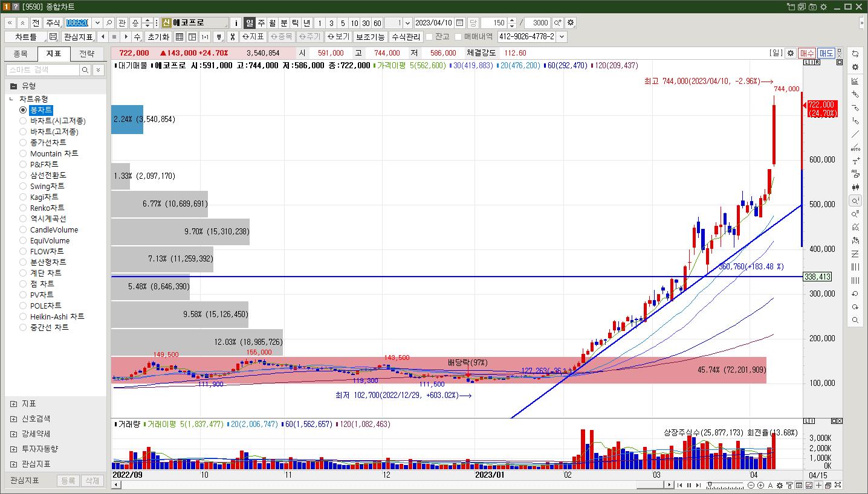The image size is (868, 494).
Task: Toggle the magnifier info inspection tool
Action: pos(855,200)
